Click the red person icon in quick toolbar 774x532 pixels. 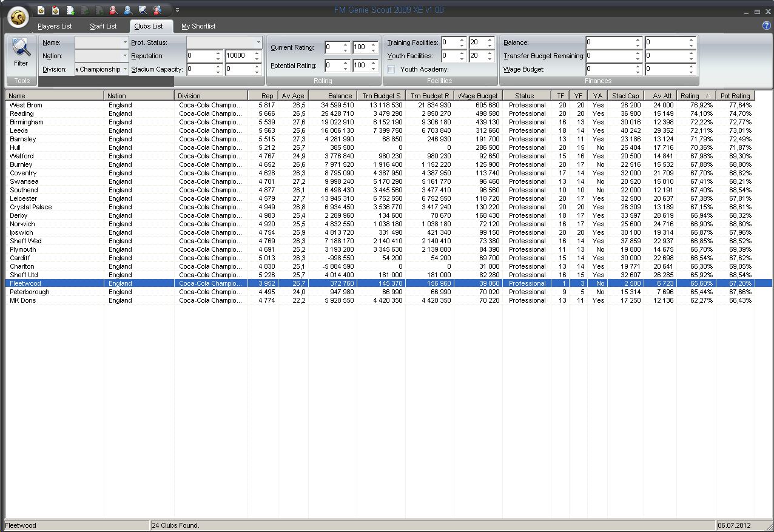click(113, 10)
